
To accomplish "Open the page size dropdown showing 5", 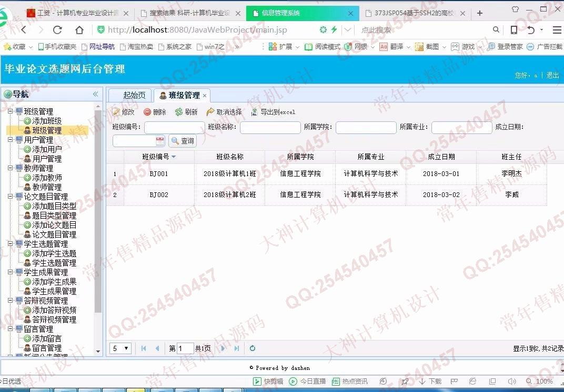I will (x=120, y=348).
